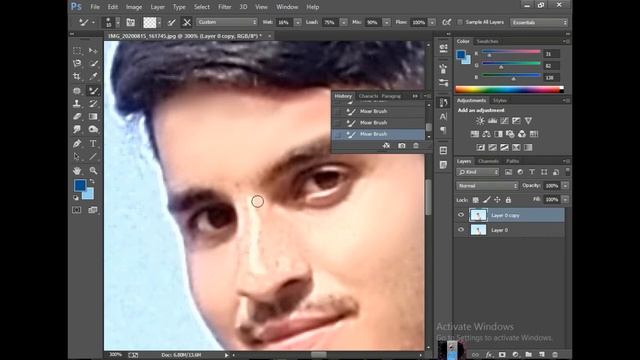Select the History Brush tool
Viewport: 640px width, 360px height.
[93, 104]
